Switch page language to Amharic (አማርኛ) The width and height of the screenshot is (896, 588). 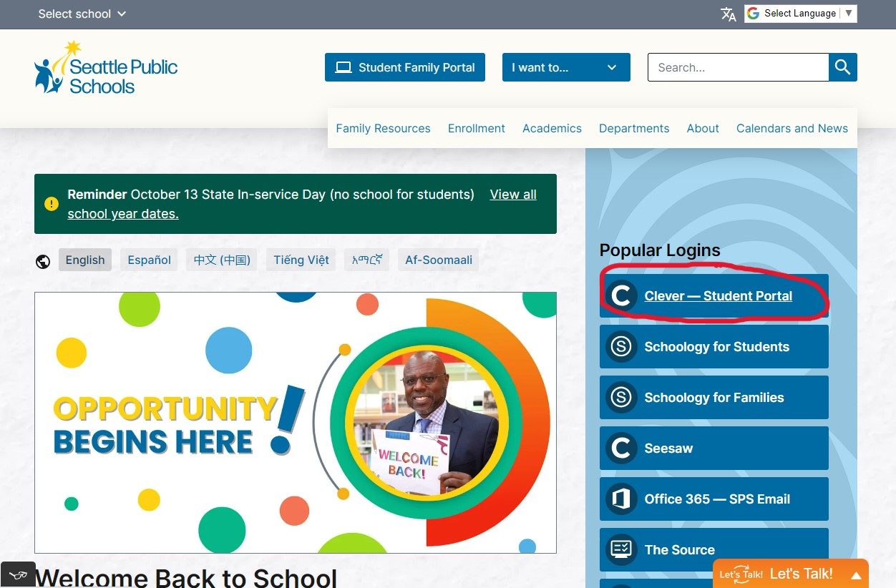tap(366, 260)
